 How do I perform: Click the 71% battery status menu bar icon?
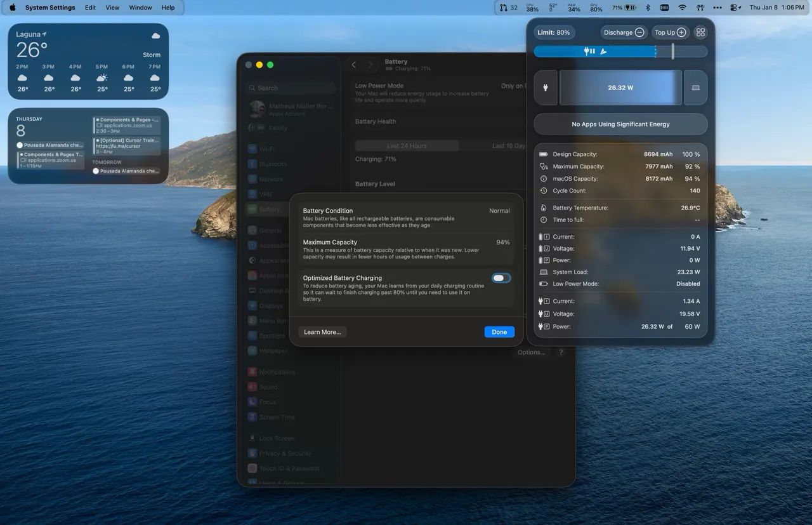[624, 8]
